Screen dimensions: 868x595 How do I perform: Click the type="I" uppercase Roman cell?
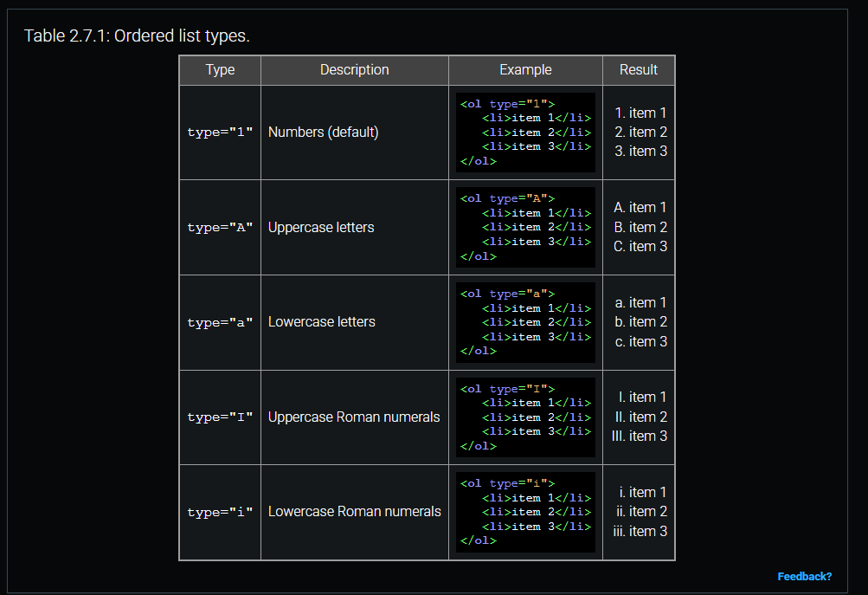220,417
